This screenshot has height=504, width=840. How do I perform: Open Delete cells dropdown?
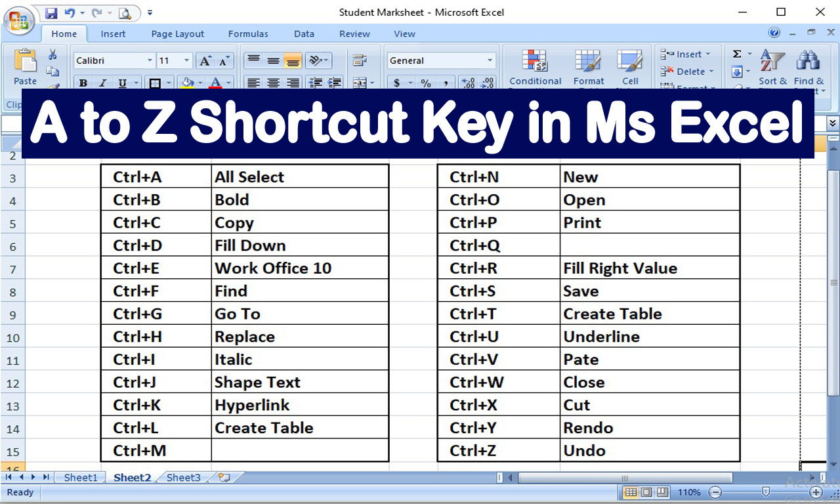(687, 71)
